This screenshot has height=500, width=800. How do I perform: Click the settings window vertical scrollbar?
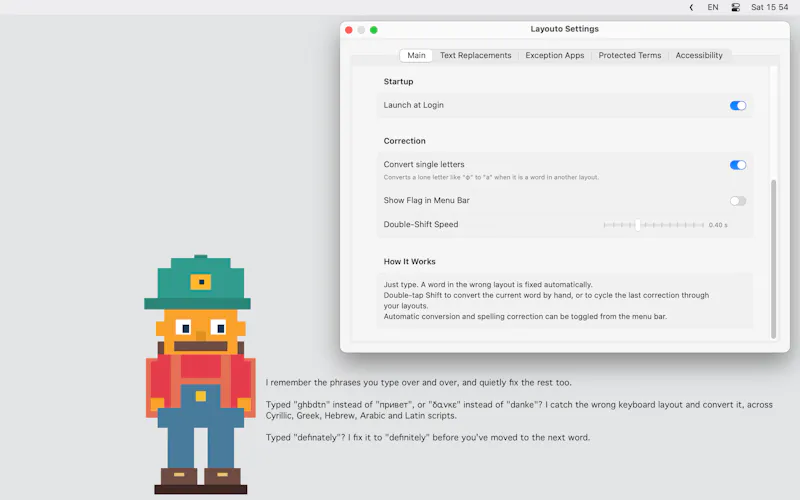click(773, 259)
